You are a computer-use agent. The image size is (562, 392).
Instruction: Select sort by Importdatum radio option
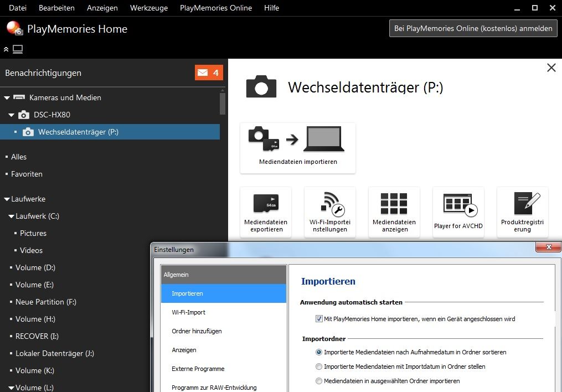[x=319, y=367]
